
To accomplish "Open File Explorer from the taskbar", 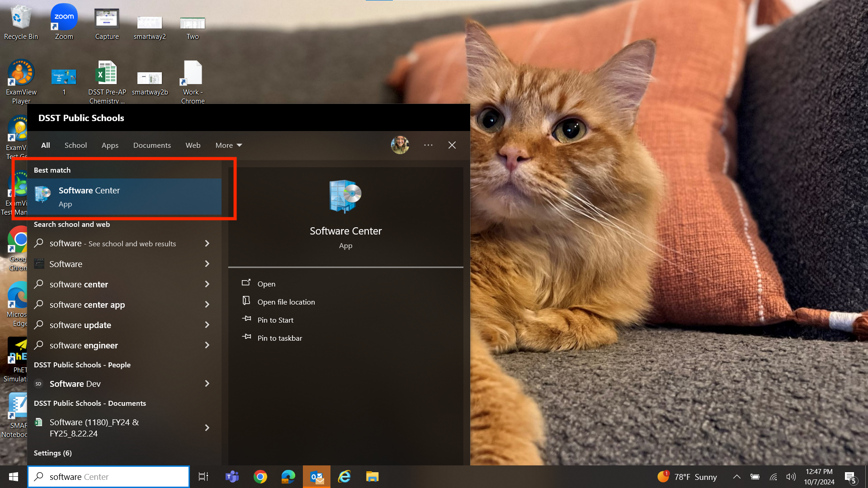I will [x=372, y=477].
